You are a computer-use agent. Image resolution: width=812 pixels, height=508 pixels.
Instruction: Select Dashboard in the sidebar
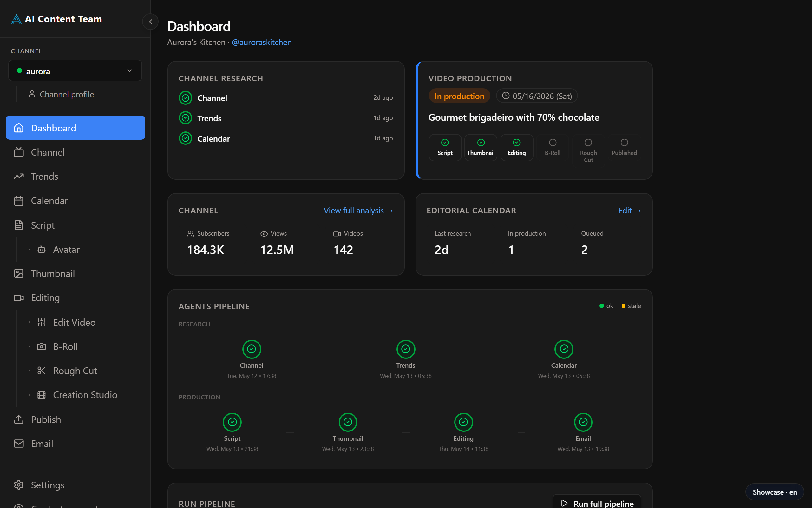pos(75,128)
